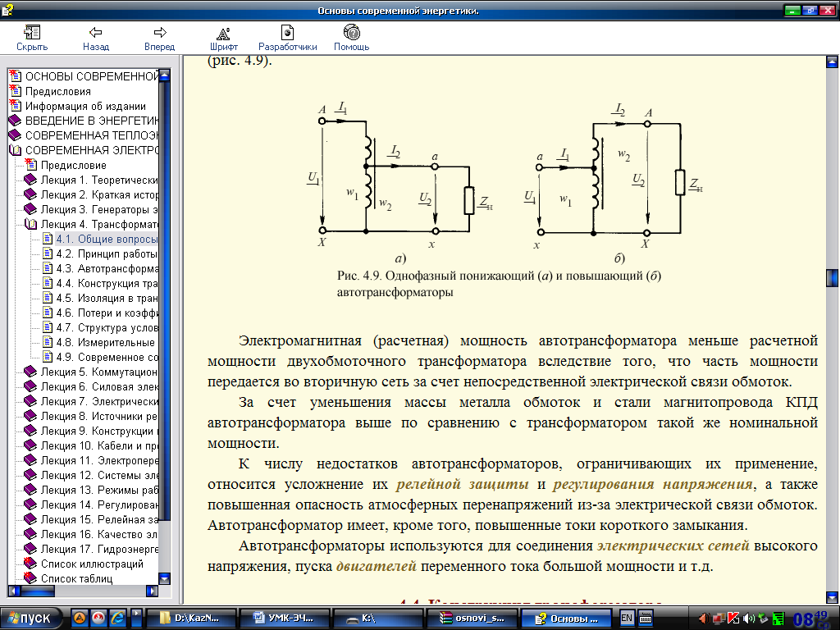Image resolution: width=840 pixels, height=630 pixels.
Task: Click the ВВЕДЕНИЕ В ЭНЕРГЕТИКУ book icon
Action: coord(16,121)
